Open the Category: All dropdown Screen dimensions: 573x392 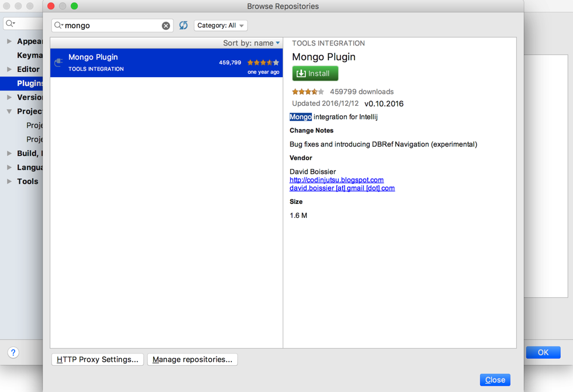pos(221,25)
